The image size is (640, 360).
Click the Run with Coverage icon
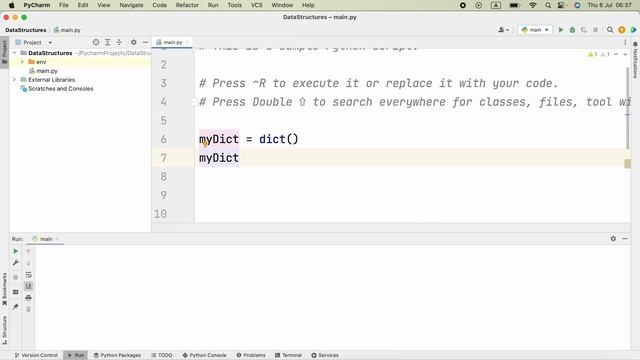coord(584,30)
